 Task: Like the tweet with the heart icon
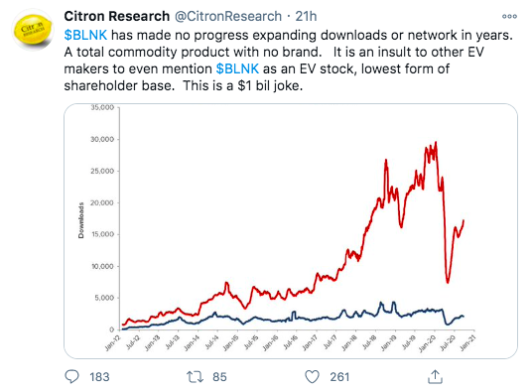(x=312, y=377)
